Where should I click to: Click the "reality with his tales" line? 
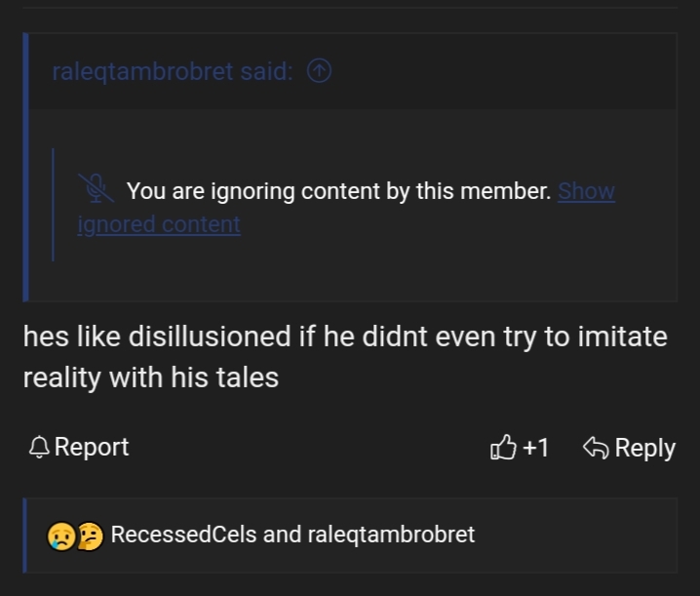coord(151,377)
